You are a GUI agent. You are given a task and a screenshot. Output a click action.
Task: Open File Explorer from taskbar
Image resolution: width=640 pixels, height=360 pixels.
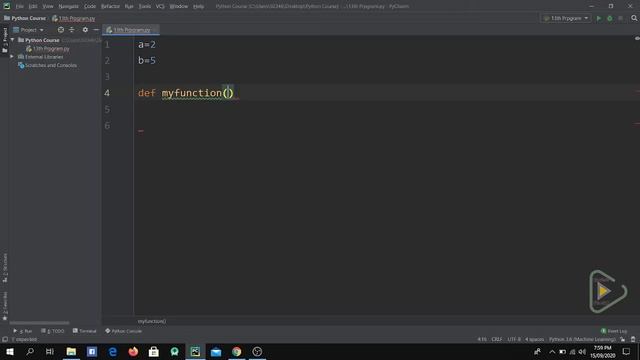point(71,351)
